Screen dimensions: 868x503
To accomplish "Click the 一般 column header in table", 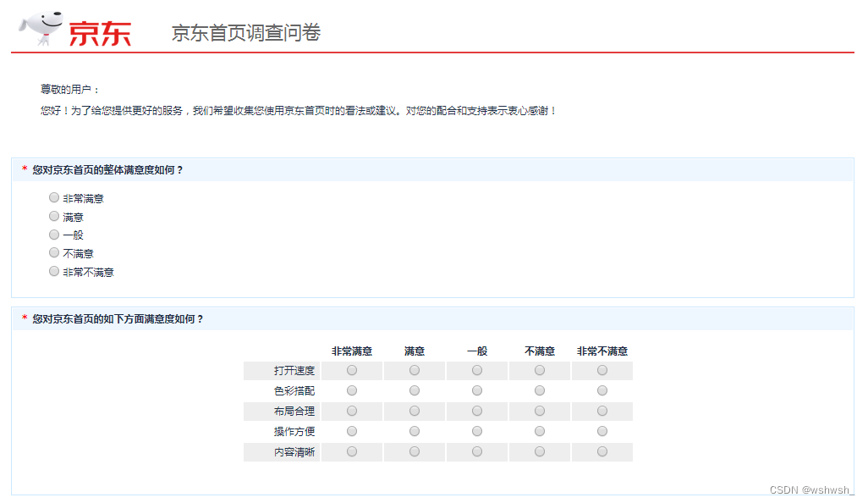I will click(x=476, y=351).
